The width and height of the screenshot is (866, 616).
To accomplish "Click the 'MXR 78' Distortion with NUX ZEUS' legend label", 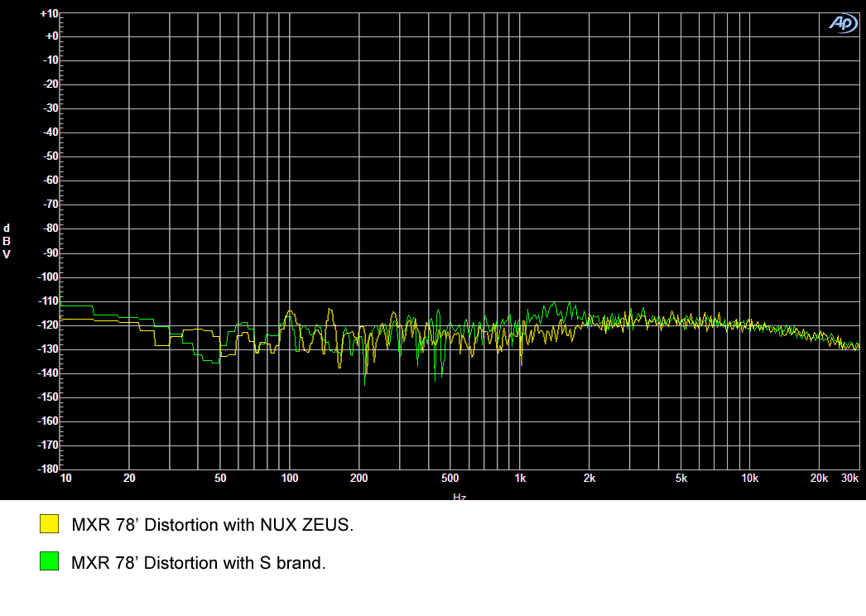I will 213,524.
